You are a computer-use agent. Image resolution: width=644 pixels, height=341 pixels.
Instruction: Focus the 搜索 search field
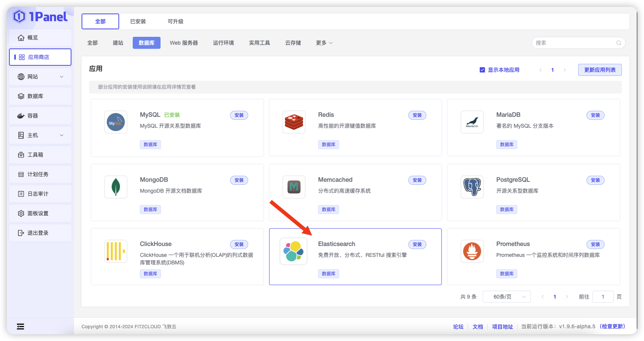point(578,43)
